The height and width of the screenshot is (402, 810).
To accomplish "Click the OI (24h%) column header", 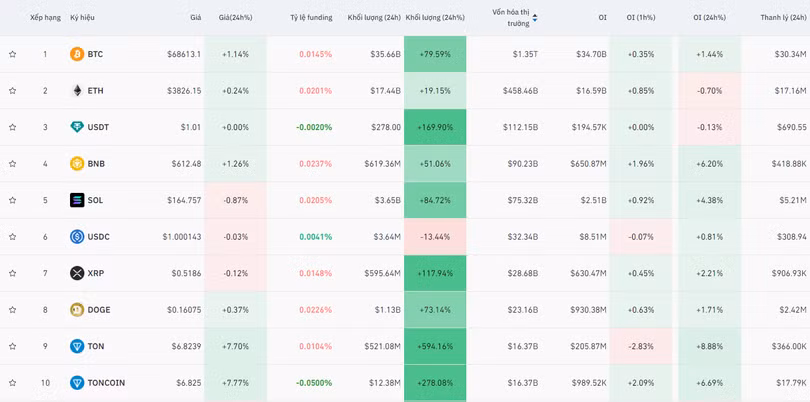I will [x=707, y=18].
